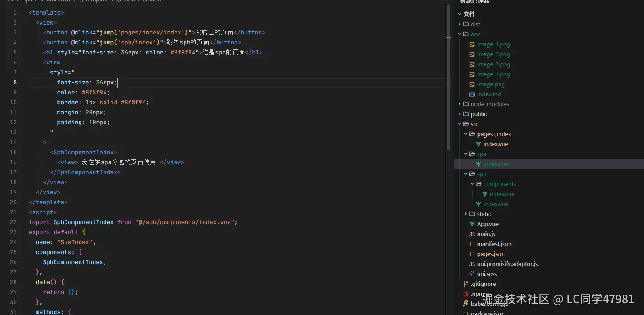The image size is (644, 315).
Task: Click 'components:' key on line 25
Action: [55, 252]
